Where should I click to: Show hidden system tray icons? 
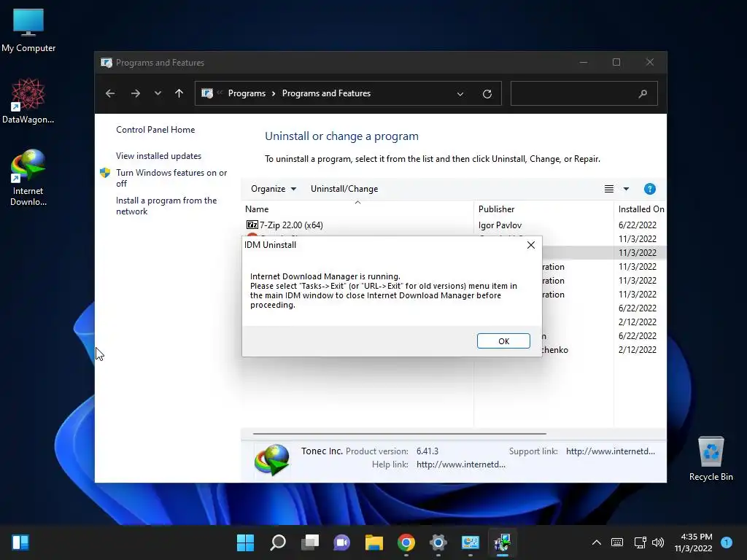tap(596, 542)
